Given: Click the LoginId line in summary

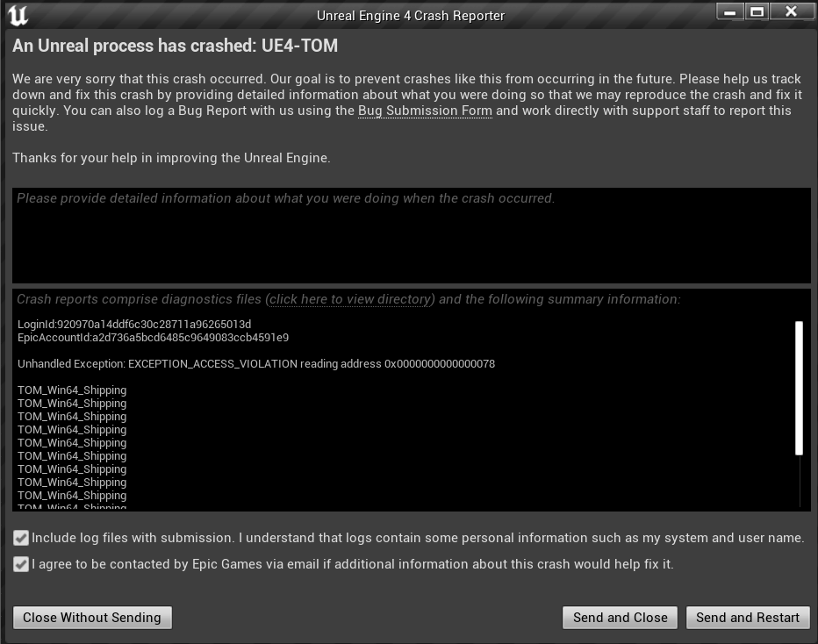Looking at the screenshot, I should pos(134,325).
